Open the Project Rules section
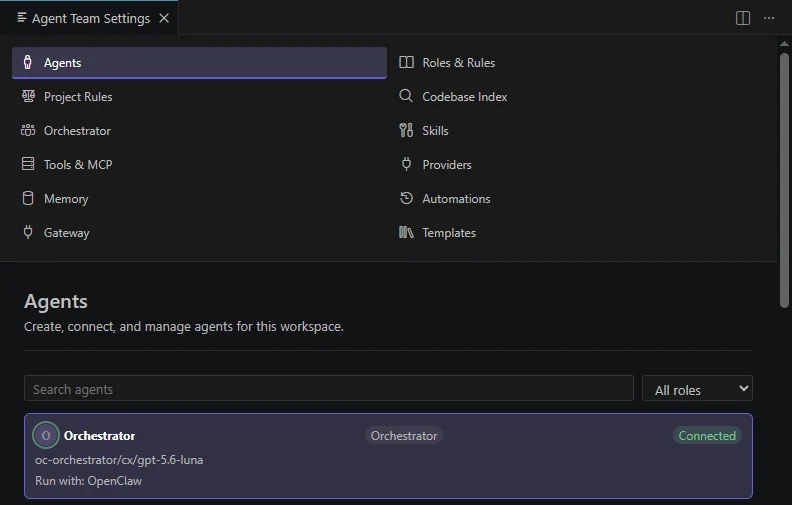Viewport: 792px width, 505px height. (199, 96)
